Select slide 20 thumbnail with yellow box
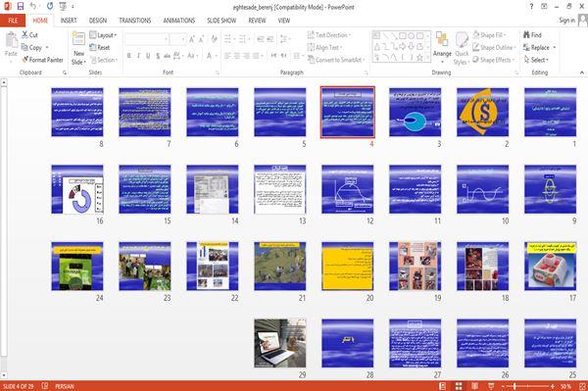Image resolution: width=588 pixels, height=391 pixels. [x=348, y=267]
